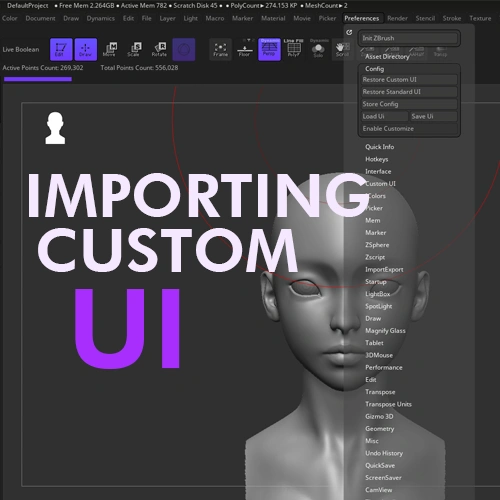Viewport: 500px width, 500px height.
Task: Click the Scroll hand icon
Action: 342,49
